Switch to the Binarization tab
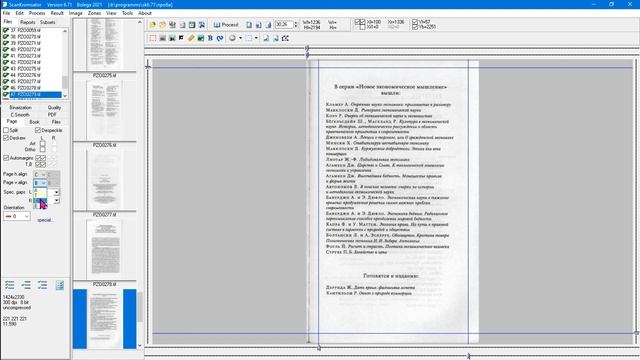 click(x=20, y=107)
